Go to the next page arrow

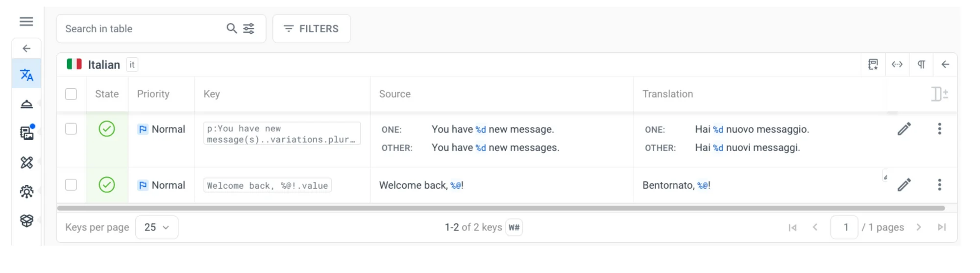coord(919,227)
